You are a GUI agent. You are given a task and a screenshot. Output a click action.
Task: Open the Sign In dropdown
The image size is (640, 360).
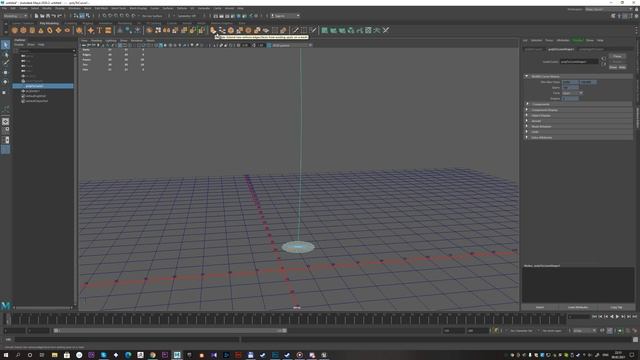(285, 16)
